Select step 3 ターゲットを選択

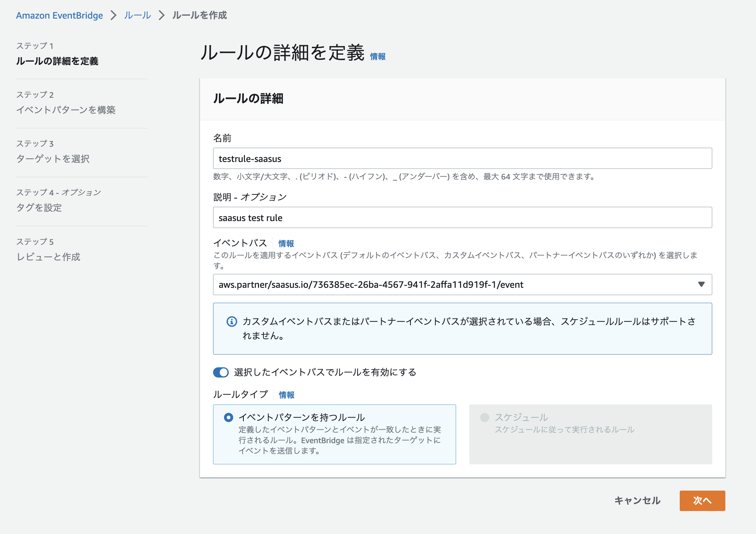[53, 159]
